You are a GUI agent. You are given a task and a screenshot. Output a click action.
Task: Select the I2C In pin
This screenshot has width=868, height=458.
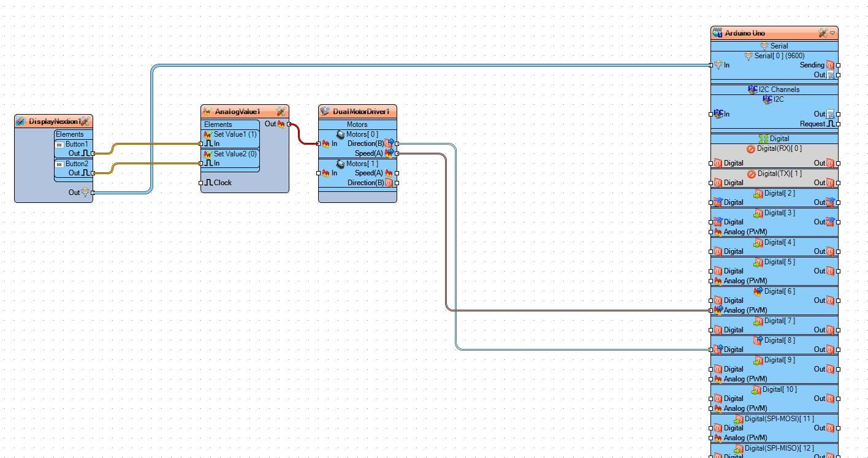(711, 114)
